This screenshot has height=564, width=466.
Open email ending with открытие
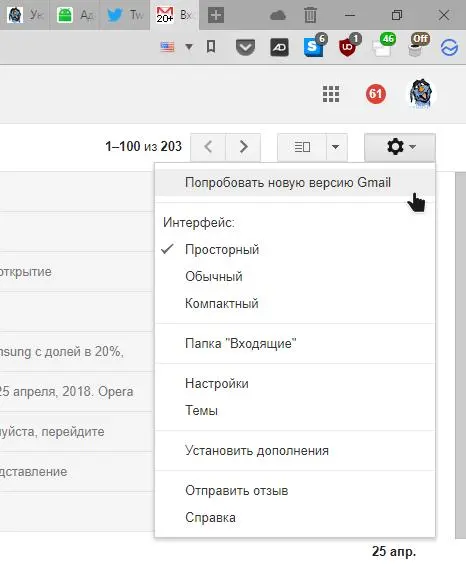click(x=77, y=272)
